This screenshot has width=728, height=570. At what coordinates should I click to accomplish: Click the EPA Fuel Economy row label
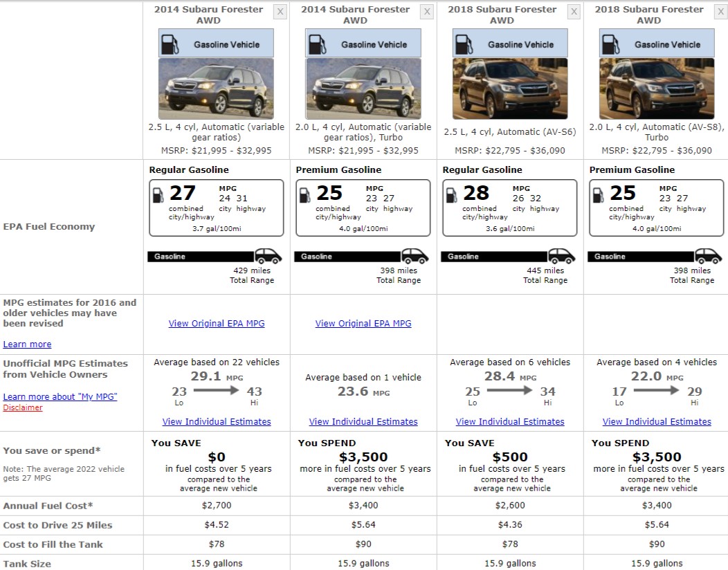[x=48, y=226]
